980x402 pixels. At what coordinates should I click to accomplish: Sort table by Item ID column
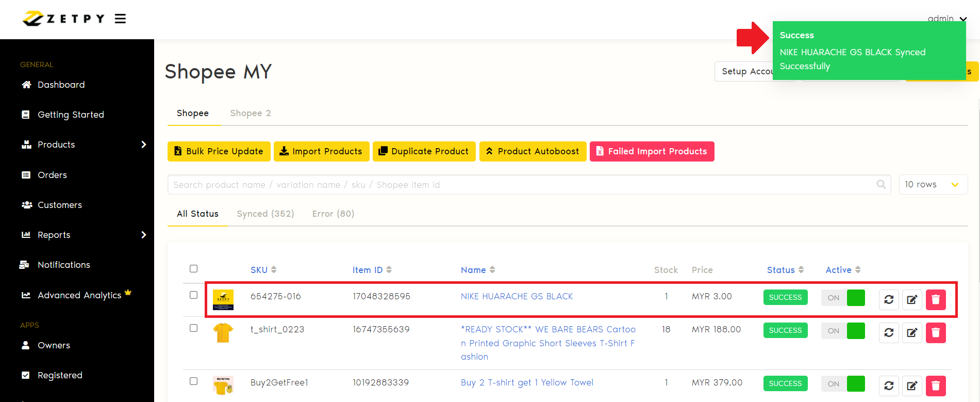click(372, 270)
